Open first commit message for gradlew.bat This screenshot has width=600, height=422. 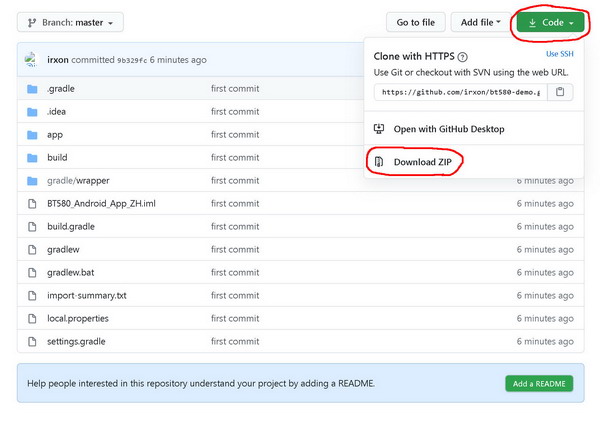point(235,272)
